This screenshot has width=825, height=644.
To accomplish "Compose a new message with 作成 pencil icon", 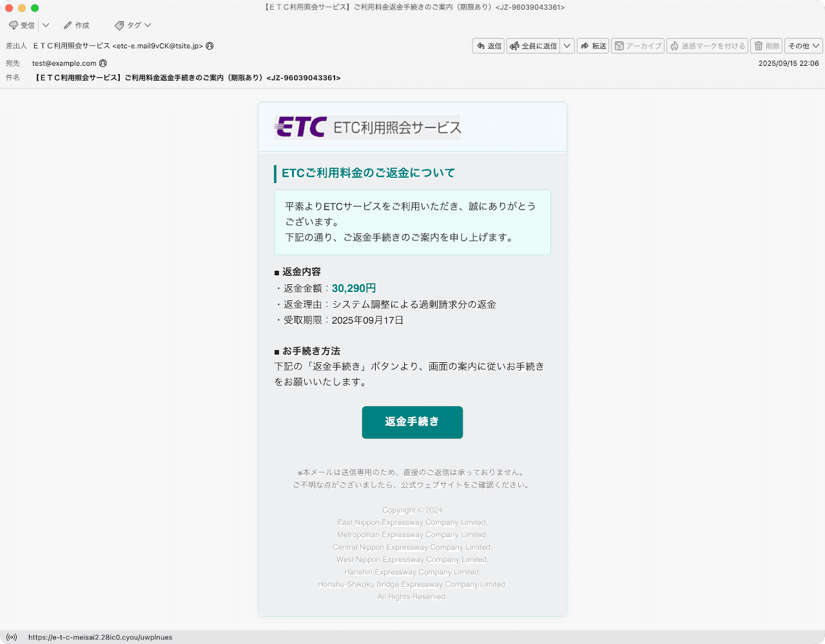I will (77, 24).
